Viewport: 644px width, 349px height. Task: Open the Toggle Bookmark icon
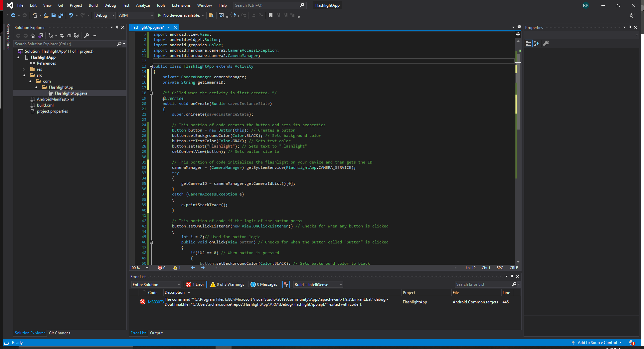point(271,15)
